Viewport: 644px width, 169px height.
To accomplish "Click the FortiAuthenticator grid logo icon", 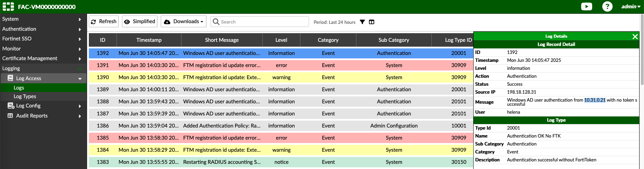I will pos(8,7).
